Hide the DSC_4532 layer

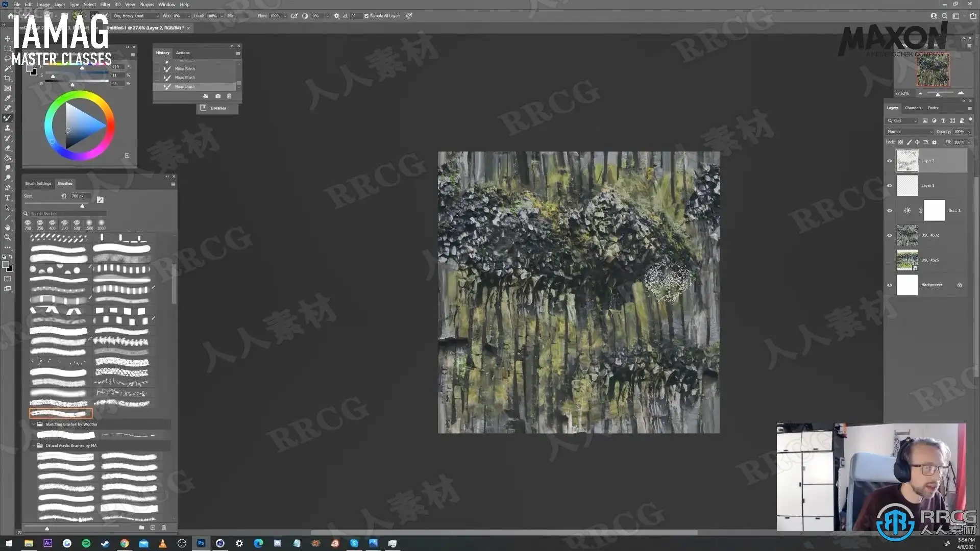889,236
